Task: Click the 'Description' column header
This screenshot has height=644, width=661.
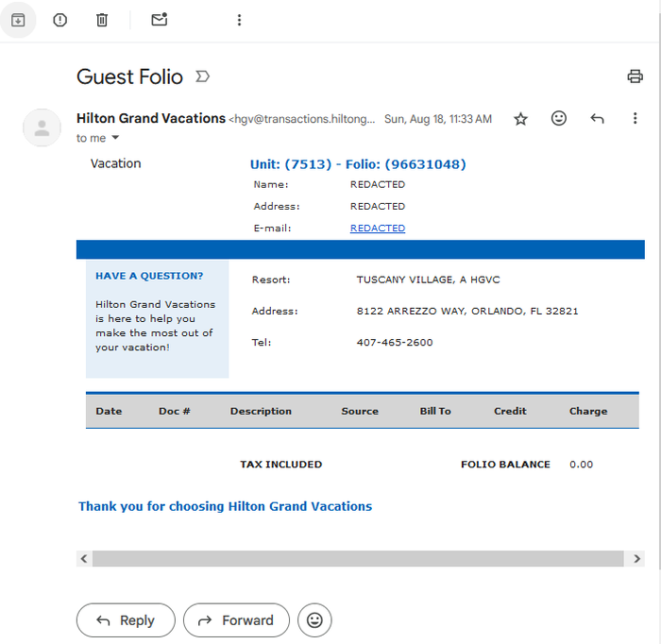Action: pyautogui.click(x=261, y=412)
